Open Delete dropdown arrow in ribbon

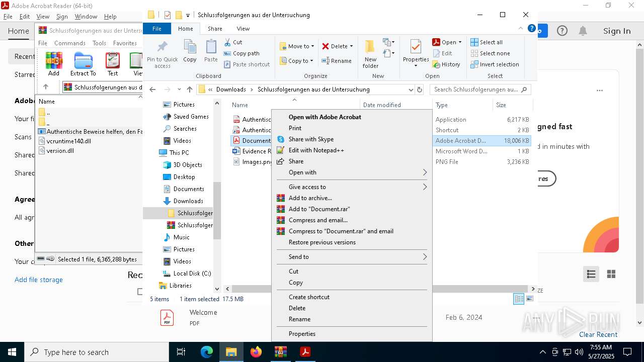[351, 46]
